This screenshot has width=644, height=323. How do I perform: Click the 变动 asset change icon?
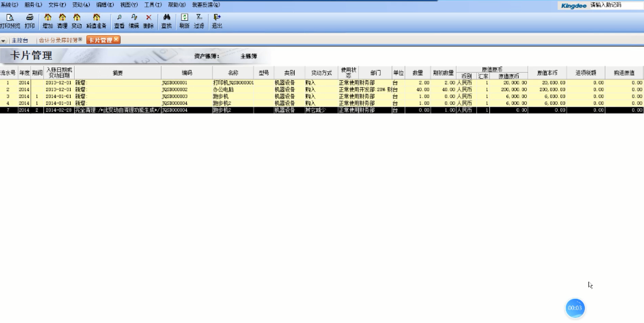pos(76,21)
